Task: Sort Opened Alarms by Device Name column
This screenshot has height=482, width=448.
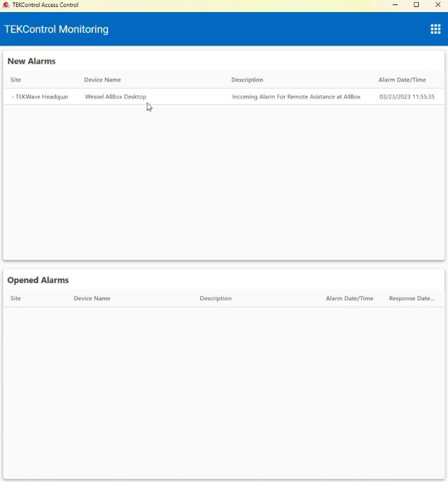Action: [92, 298]
